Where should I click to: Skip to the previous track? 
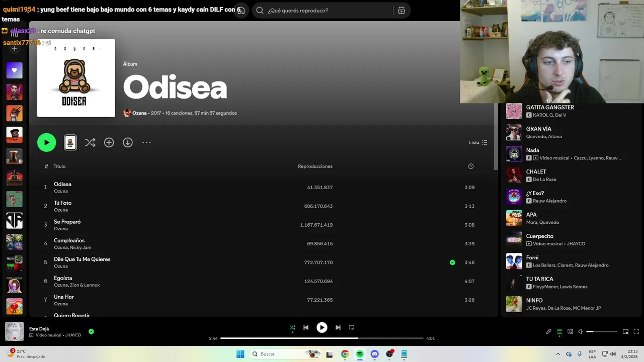tap(306, 327)
